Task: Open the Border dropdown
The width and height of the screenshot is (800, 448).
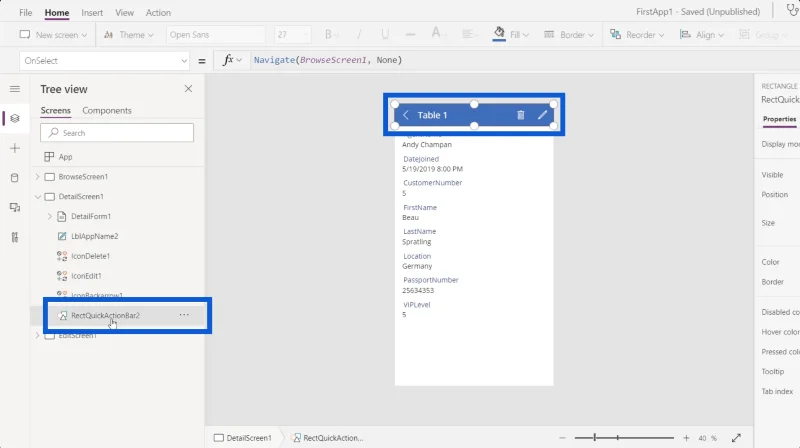Action: point(569,35)
